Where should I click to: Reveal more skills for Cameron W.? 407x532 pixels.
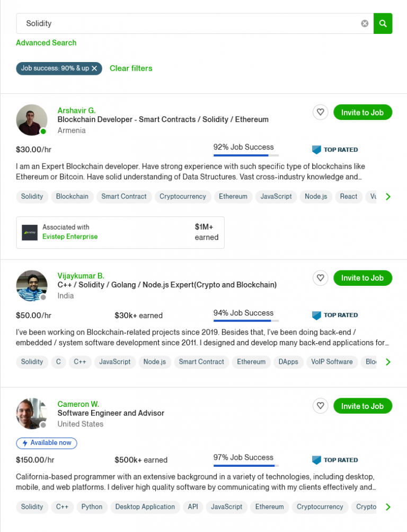coord(388,507)
